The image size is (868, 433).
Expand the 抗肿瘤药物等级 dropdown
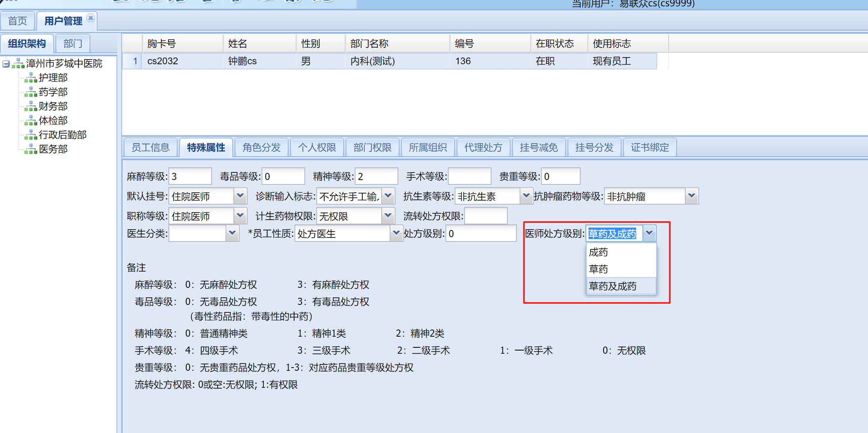(692, 196)
